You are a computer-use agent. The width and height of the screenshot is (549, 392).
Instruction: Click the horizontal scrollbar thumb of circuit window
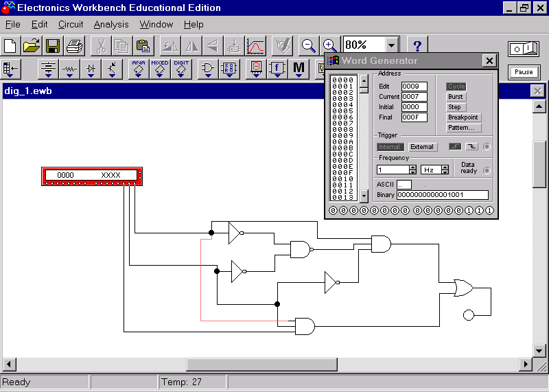(261, 365)
